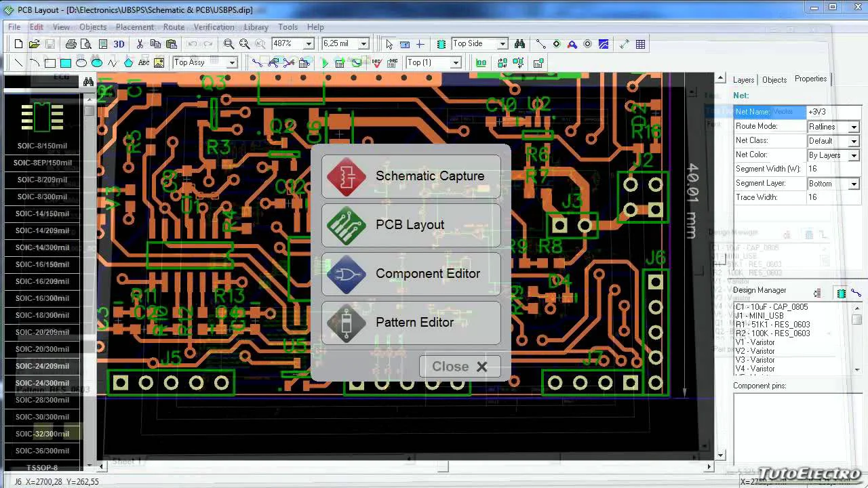This screenshot has height=488, width=868.
Task: Launch Pattern Editor from the dialog
Action: point(411,323)
